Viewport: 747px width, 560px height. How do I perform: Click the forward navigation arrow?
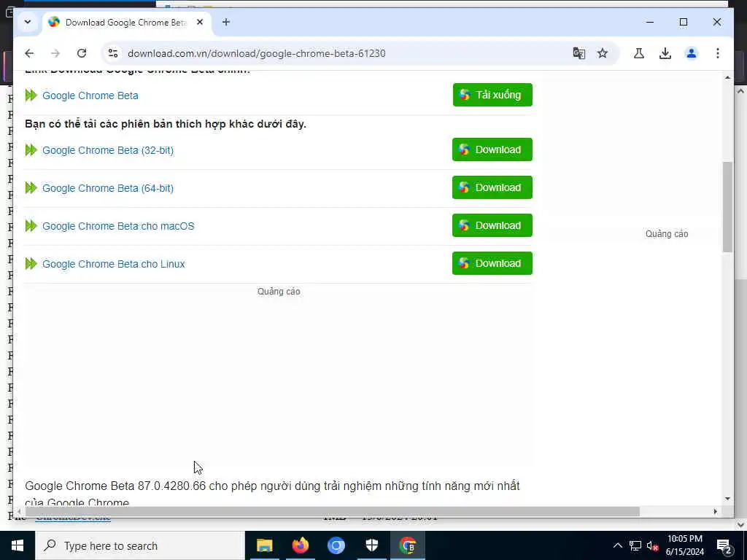(x=55, y=53)
